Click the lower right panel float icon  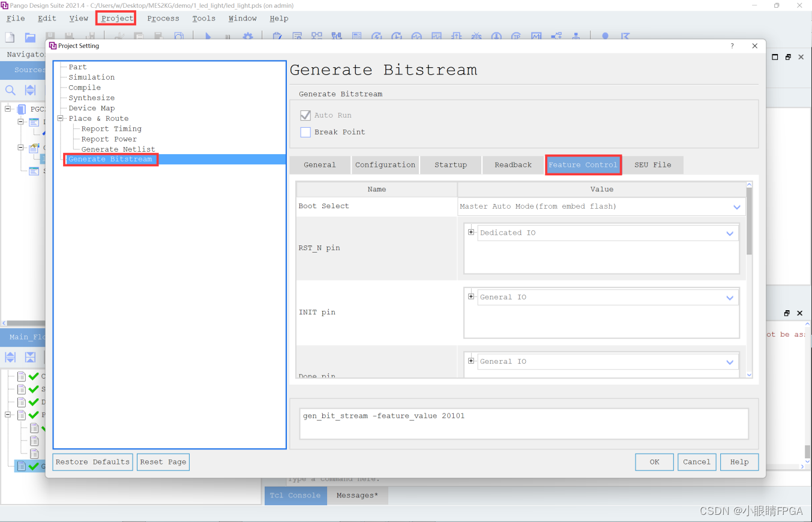pyautogui.click(x=787, y=313)
